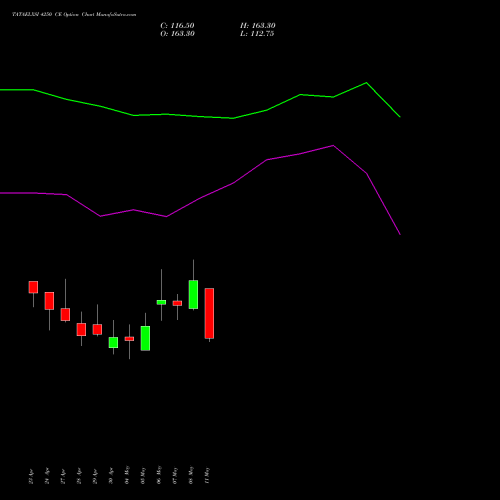Screen dimensions: 500x500
Task: Select the tall green candle for 08 May
Action: [x=193, y=295]
